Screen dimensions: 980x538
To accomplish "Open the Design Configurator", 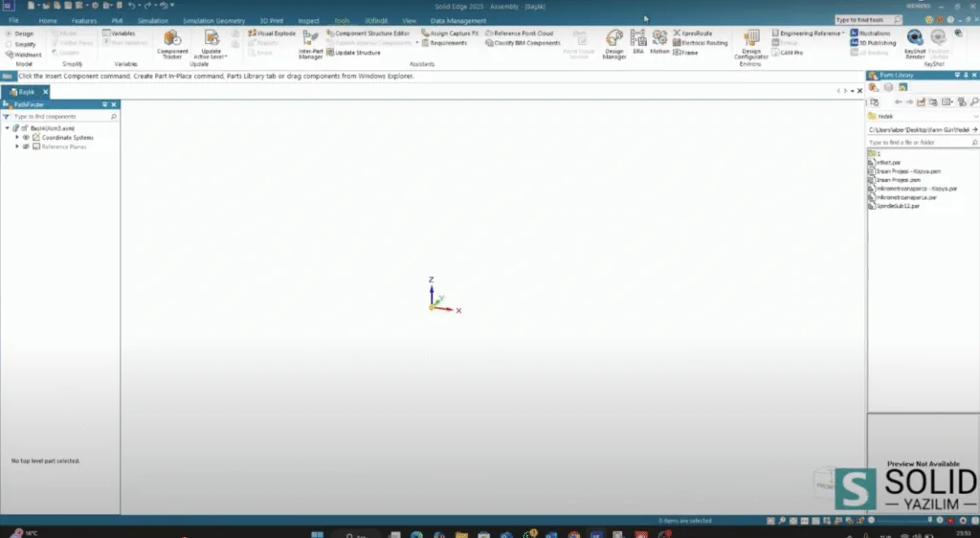I will (x=750, y=44).
